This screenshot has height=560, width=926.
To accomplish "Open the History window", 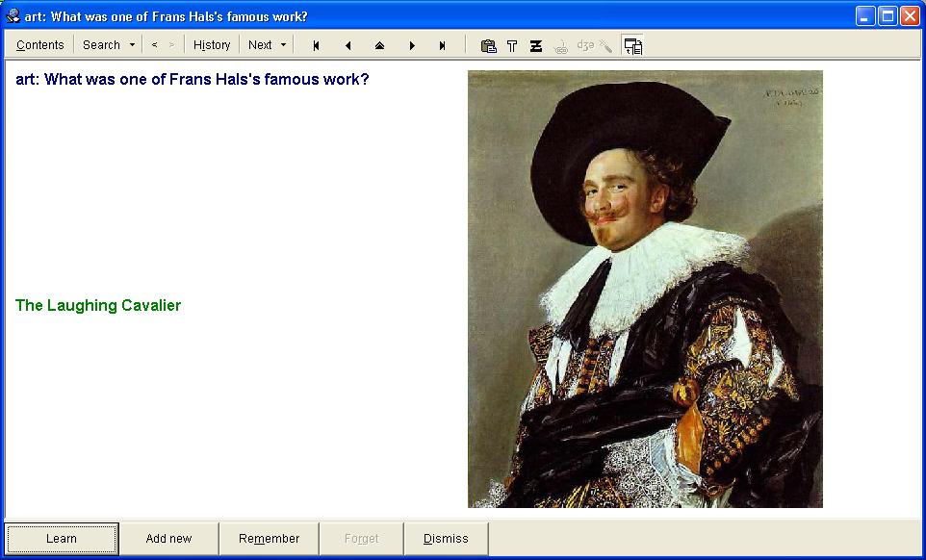I will (212, 45).
